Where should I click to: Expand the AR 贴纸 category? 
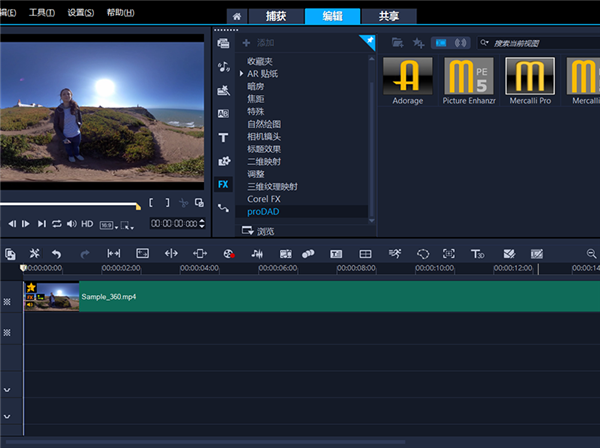pos(241,74)
